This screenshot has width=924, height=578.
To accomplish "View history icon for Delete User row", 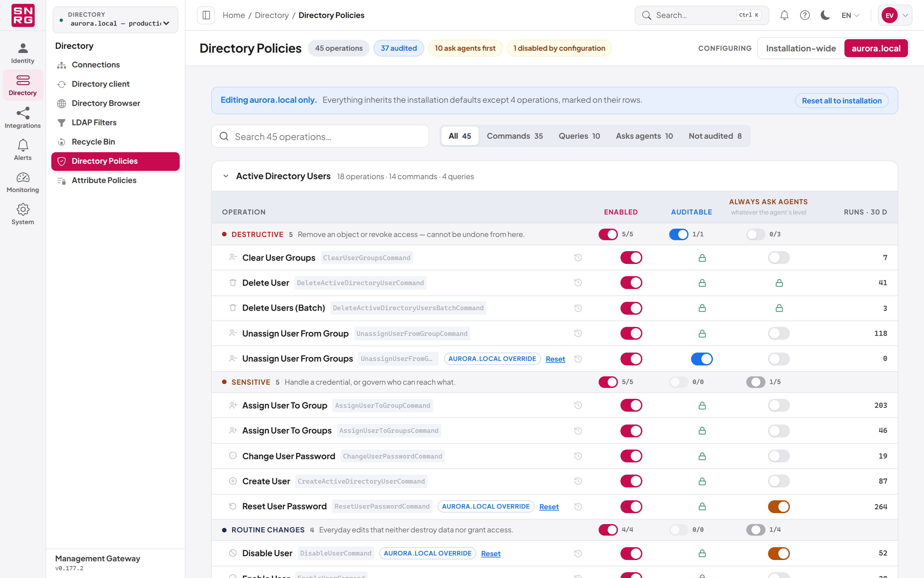I will [578, 283].
